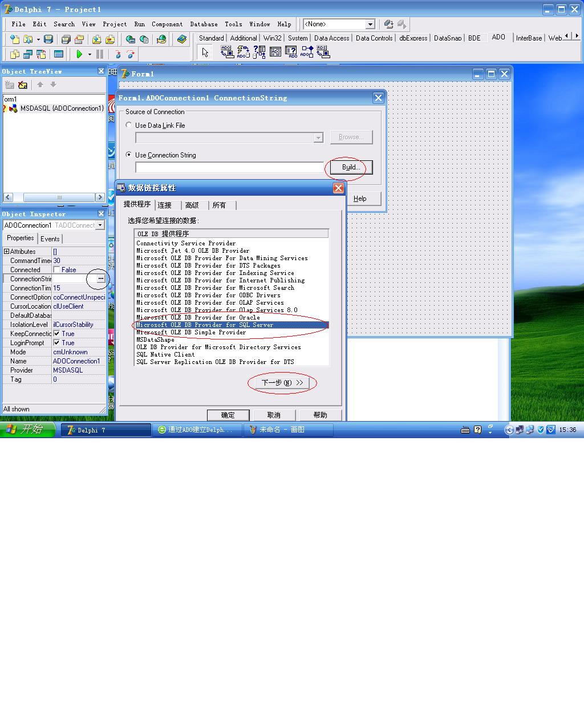Click the Save toolbar icon
584x728 pixels.
pyautogui.click(x=48, y=39)
